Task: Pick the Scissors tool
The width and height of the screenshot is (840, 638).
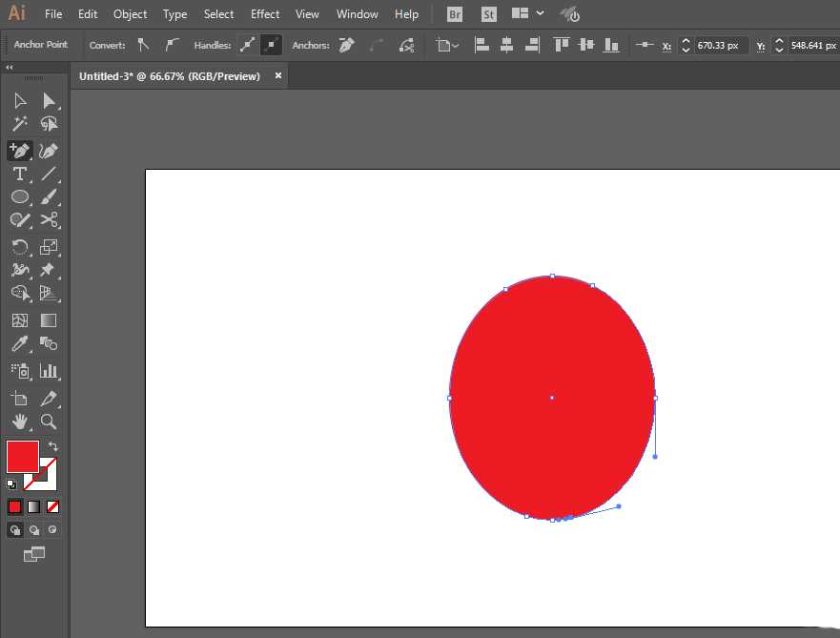Action: [49, 219]
